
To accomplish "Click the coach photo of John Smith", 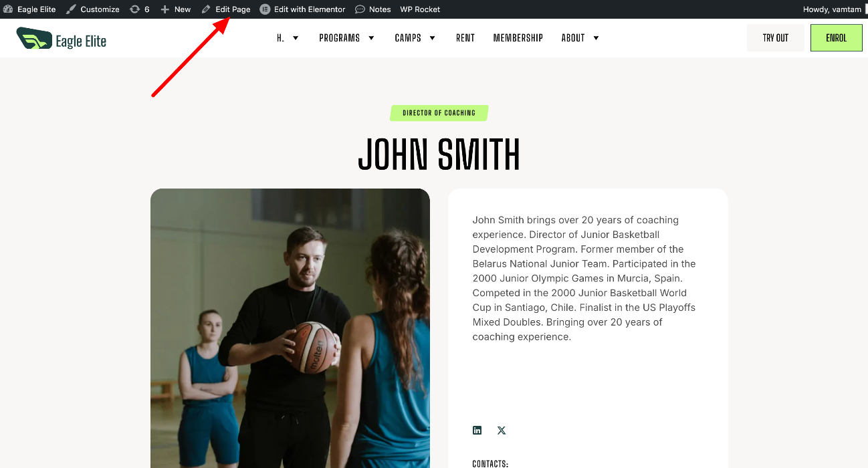I will [x=290, y=328].
